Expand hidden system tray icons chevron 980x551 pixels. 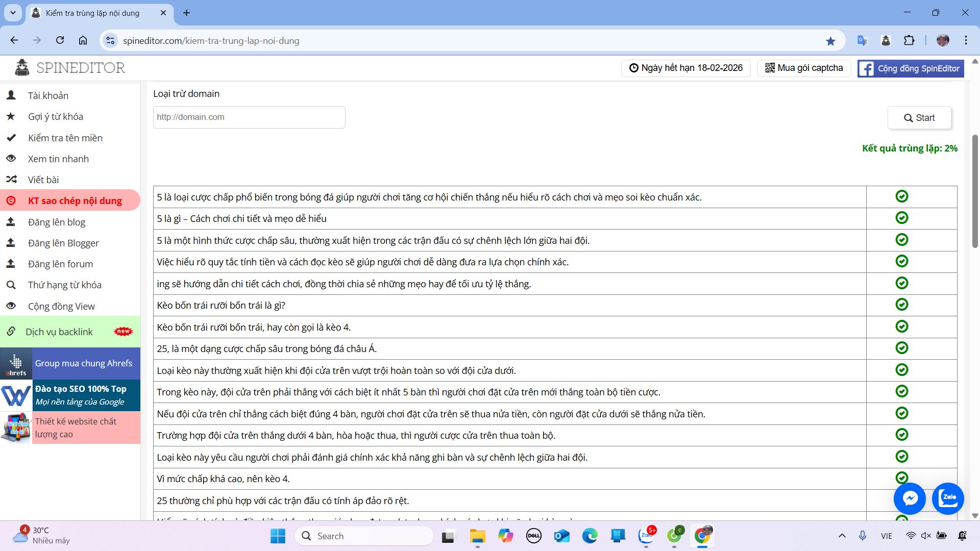pos(842,536)
